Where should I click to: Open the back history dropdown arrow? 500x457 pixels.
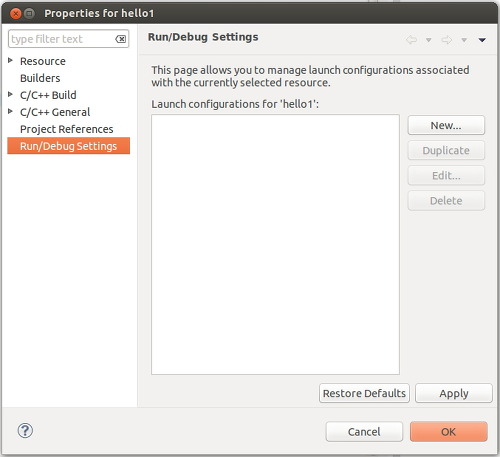(x=429, y=40)
